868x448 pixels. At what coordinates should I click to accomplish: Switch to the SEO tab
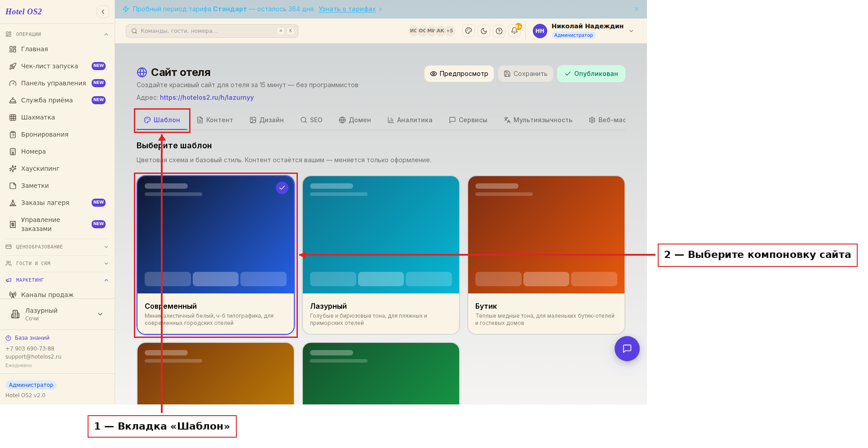point(311,120)
